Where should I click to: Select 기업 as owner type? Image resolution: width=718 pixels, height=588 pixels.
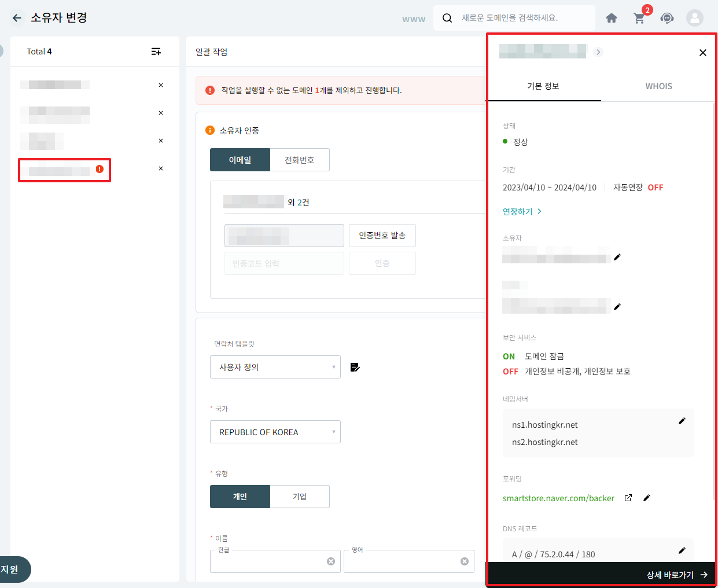[x=300, y=497]
